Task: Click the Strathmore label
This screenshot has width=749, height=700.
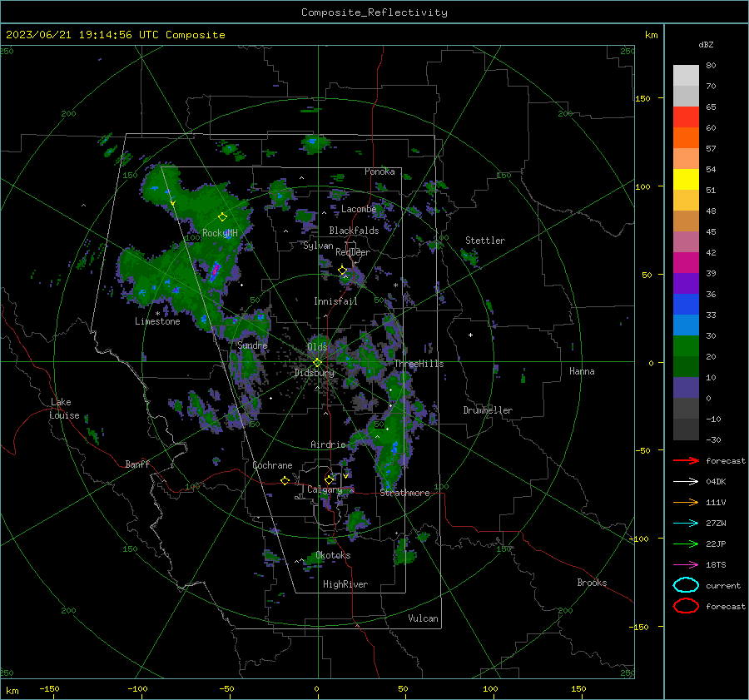Action: (405, 493)
